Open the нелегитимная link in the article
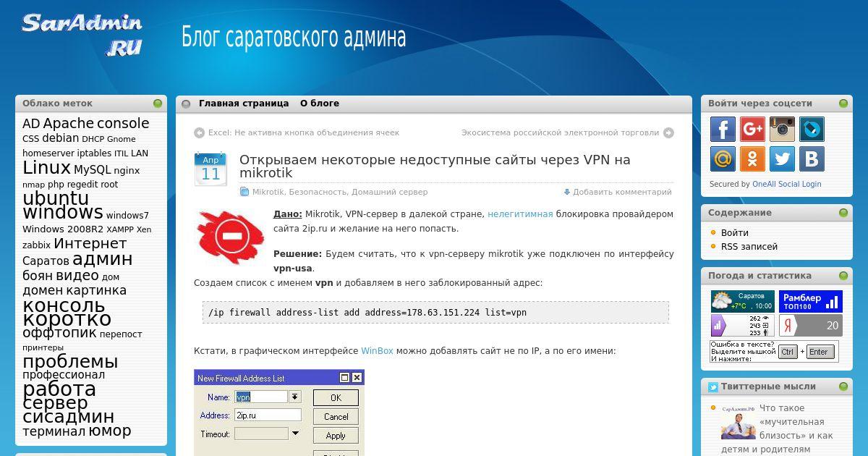The width and height of the screenshot is (868, 456). pyautogui.click(x=520, y=214)
